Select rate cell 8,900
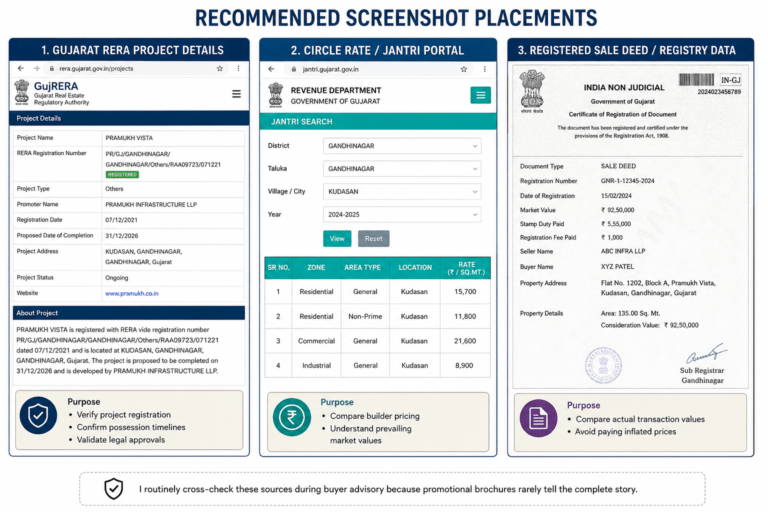The height and width of the screenshot is (512, 768). click(x=464, y=366)
